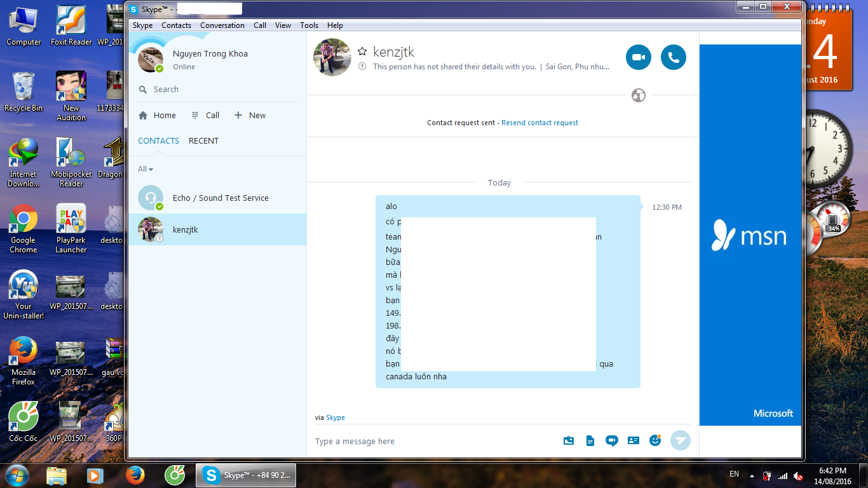This screenshot has width=868, height=488.
Task: Open PlayPark Launcher desktop shortcut
Action: [x=71, y=229]
